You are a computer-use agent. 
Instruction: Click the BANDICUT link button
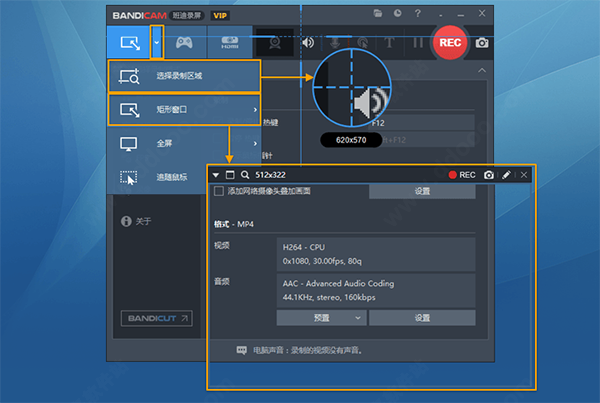157,318
